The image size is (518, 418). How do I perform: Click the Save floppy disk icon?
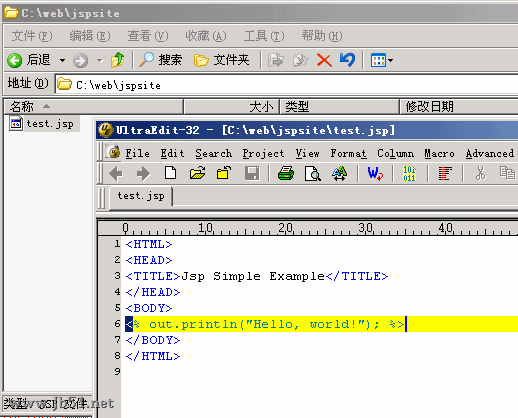(x=252, y=173)
